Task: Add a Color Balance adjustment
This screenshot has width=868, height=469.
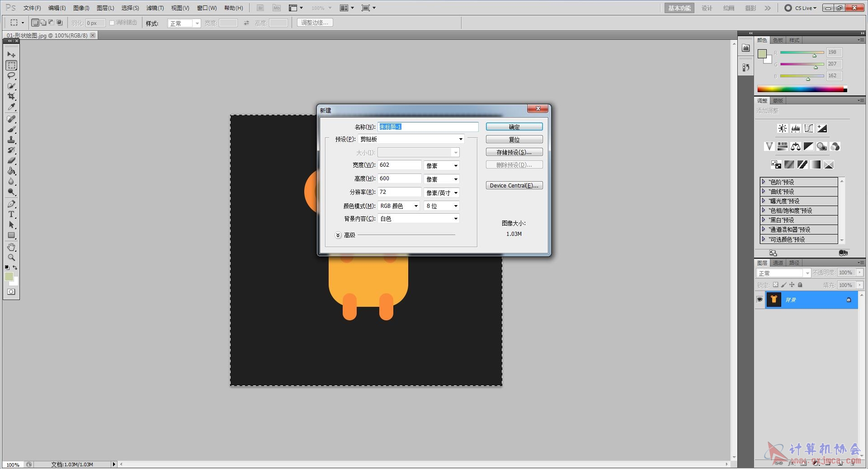Action: click(x=795, y=146)
